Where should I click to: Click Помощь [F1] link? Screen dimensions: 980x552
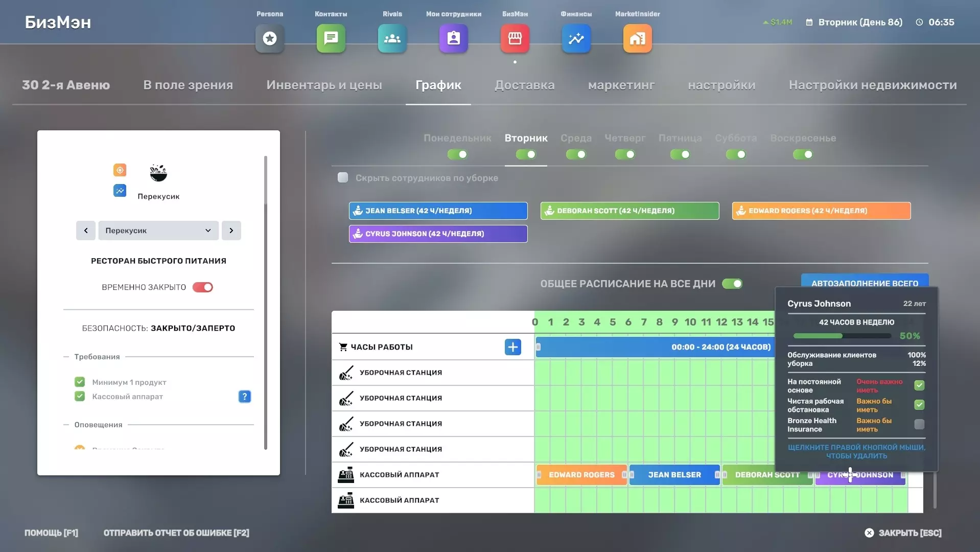51,533
